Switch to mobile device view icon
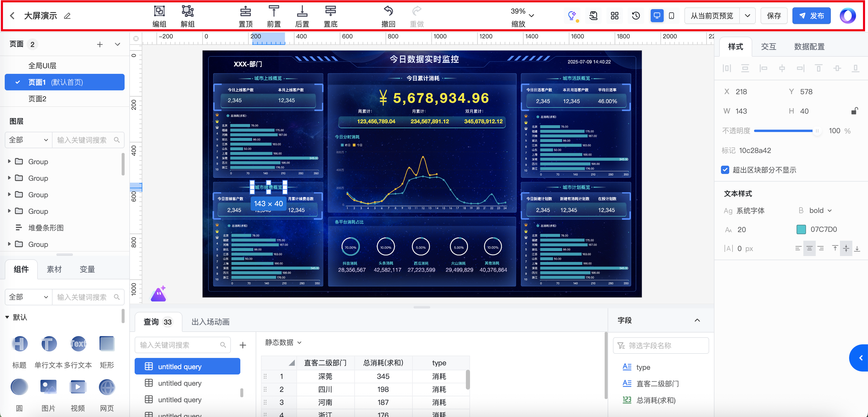The image size is (868, 417). point(671,16)
